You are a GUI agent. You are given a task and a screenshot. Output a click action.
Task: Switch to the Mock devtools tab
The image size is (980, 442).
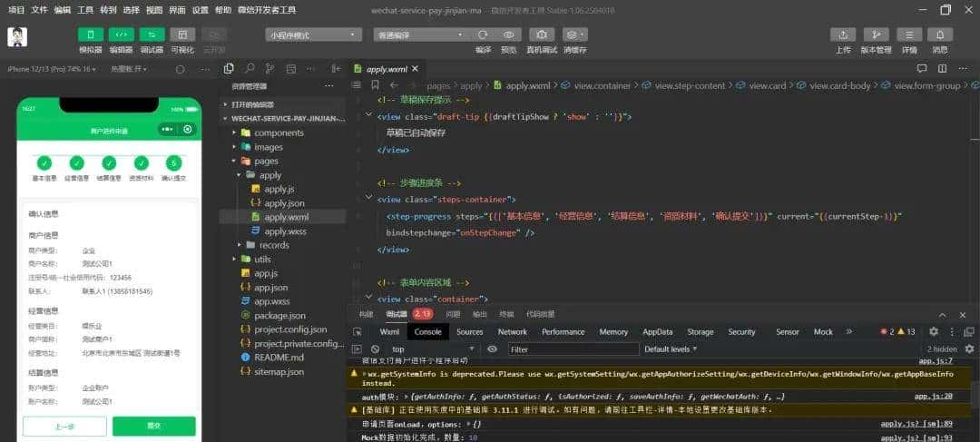click(x=823, y=332)
